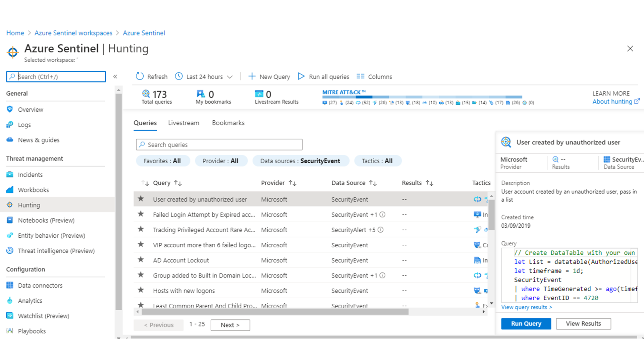
Task: Sort by Results column header
Action: (x=418, y=183)
